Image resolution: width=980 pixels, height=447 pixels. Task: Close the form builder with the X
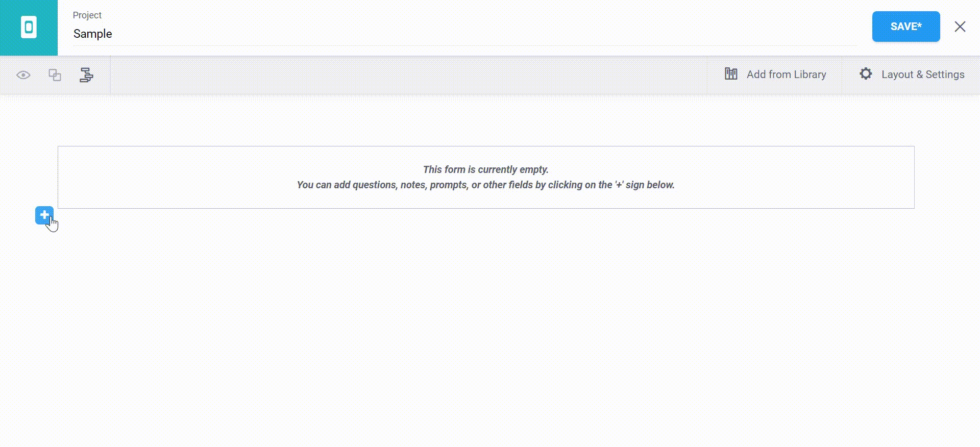point(960,27)
